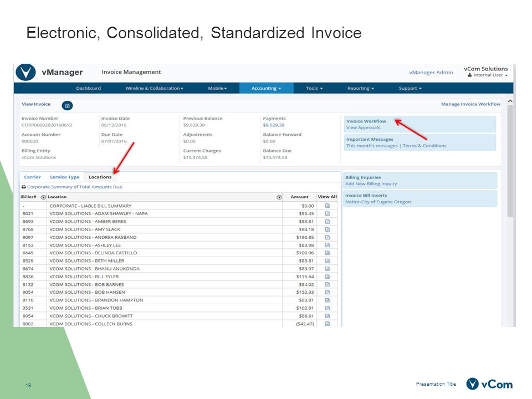
Task: Open iBiller# column filter dropdown
Action: [43, 197]
